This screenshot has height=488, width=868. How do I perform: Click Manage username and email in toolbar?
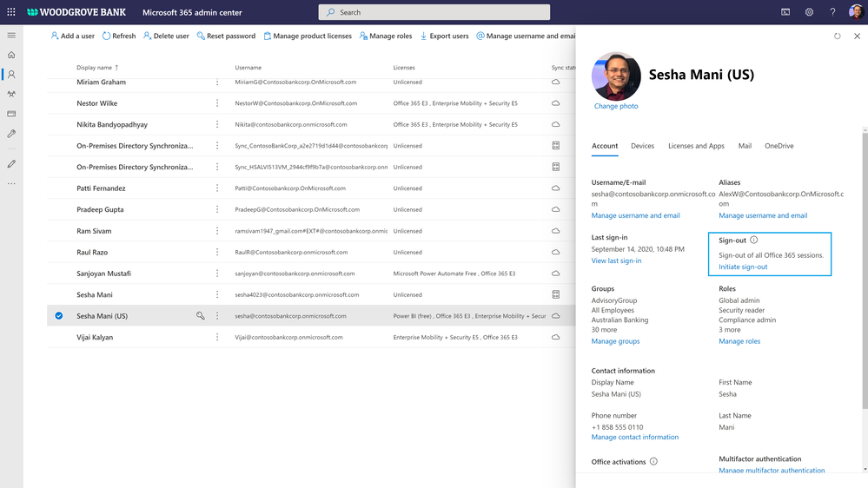(526, 36)
